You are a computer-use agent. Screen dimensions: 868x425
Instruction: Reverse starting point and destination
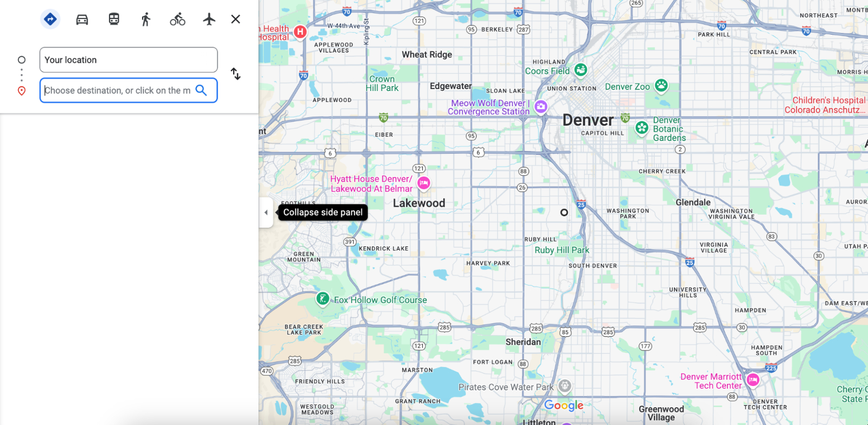[x=235, y=74]
